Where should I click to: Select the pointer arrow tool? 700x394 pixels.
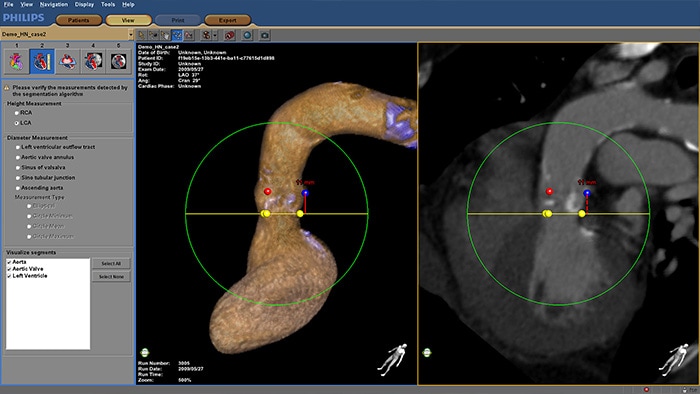coord(142,35)
